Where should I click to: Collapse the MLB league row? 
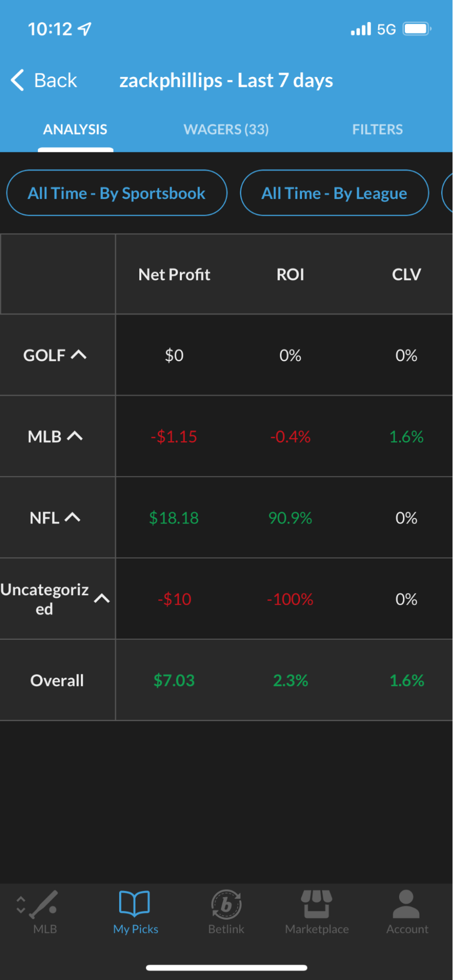click(x=75, y=436)
